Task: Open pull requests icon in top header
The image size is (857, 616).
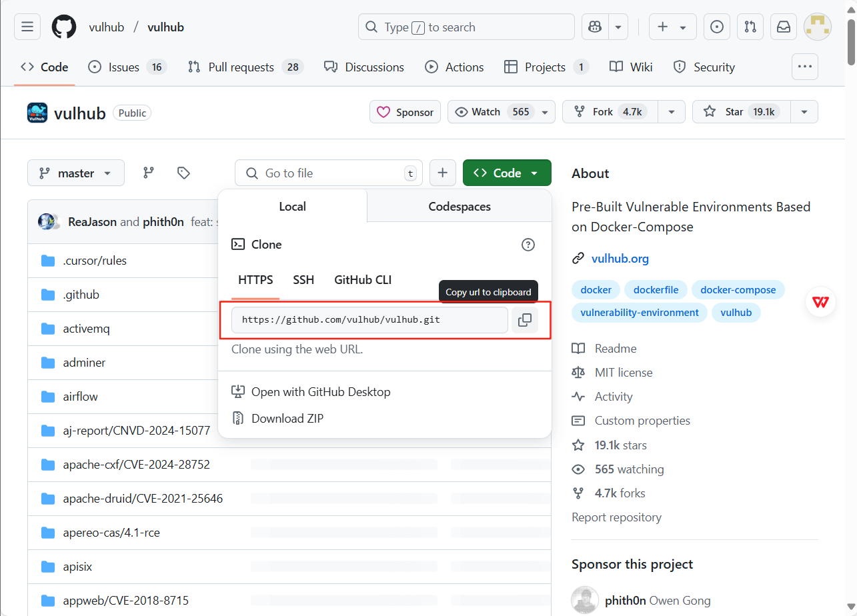Action: tap(750, 27)
